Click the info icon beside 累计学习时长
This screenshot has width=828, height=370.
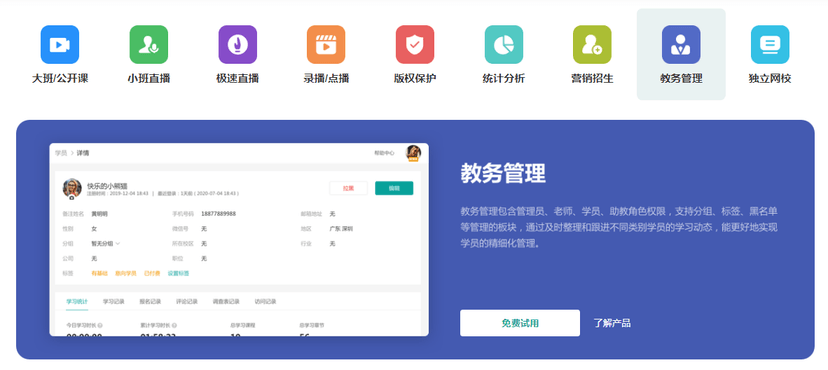click(x=174, y=326)
